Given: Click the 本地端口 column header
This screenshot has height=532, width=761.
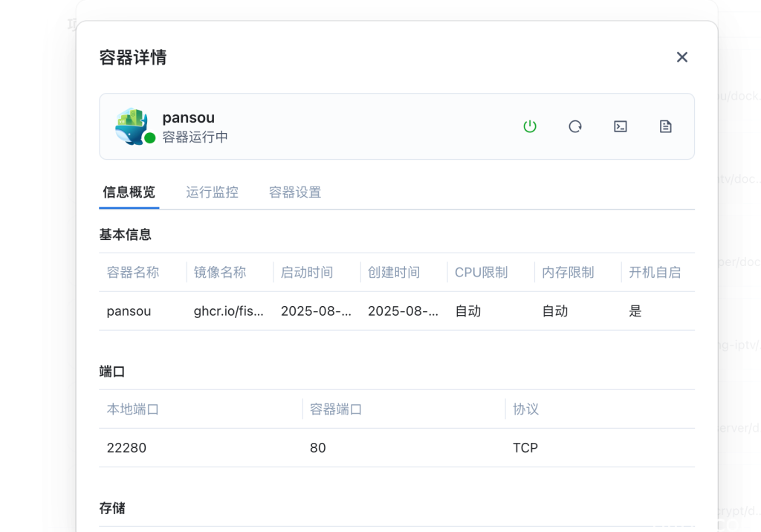Looking at the screenshot, I should coord(133,409).
